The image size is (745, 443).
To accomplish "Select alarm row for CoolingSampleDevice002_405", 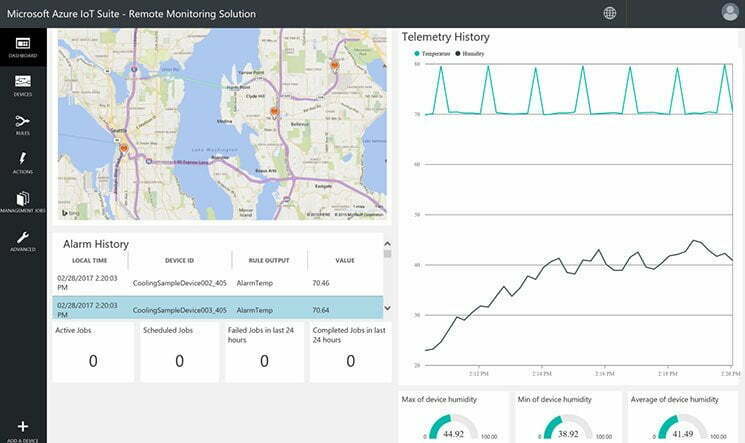I will 218,283.
